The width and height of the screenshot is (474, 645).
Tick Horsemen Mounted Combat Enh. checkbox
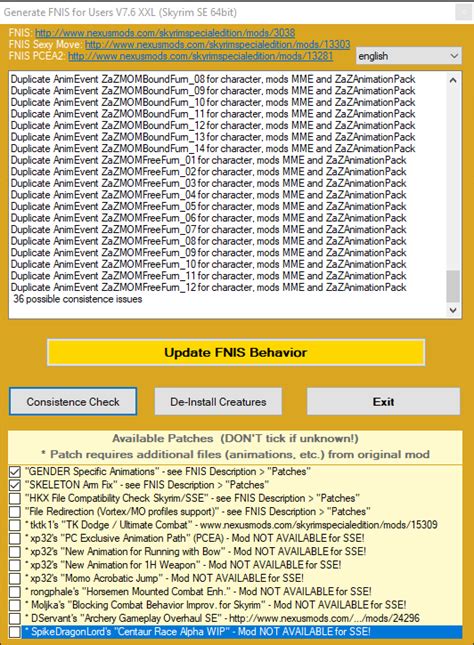click(x=15, y=592)
